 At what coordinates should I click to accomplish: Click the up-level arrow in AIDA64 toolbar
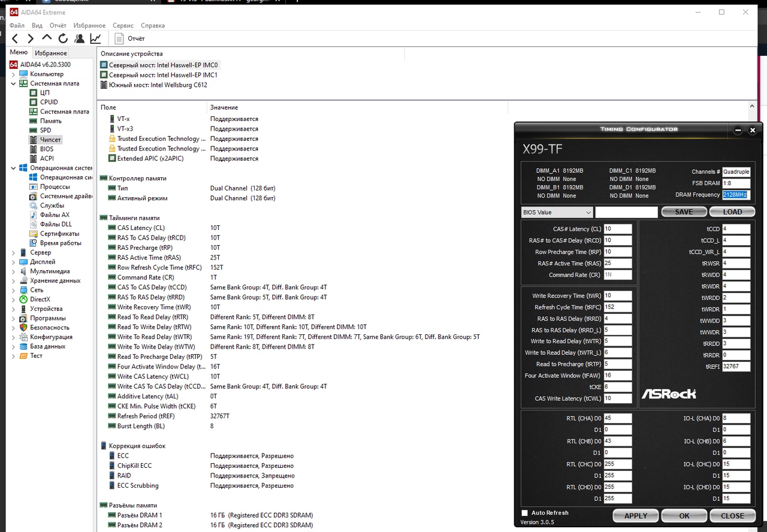coord(47,38)
